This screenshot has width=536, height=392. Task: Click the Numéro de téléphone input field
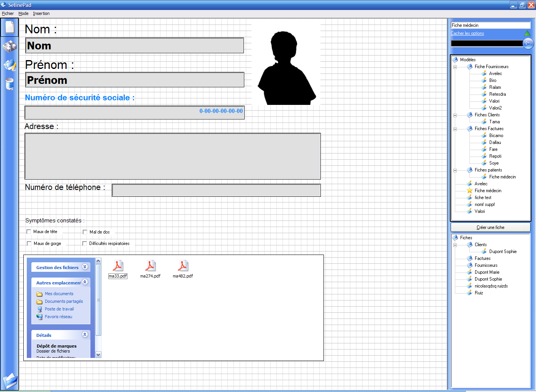216,190
